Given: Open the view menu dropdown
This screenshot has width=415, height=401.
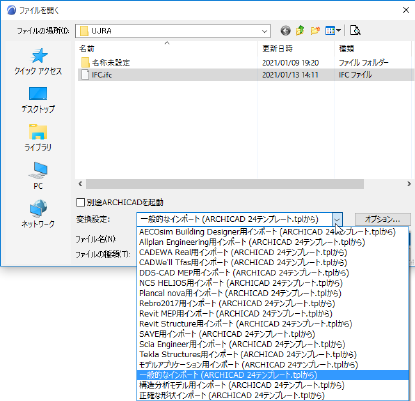Looking at the screenshot, I should coord(333,31).
